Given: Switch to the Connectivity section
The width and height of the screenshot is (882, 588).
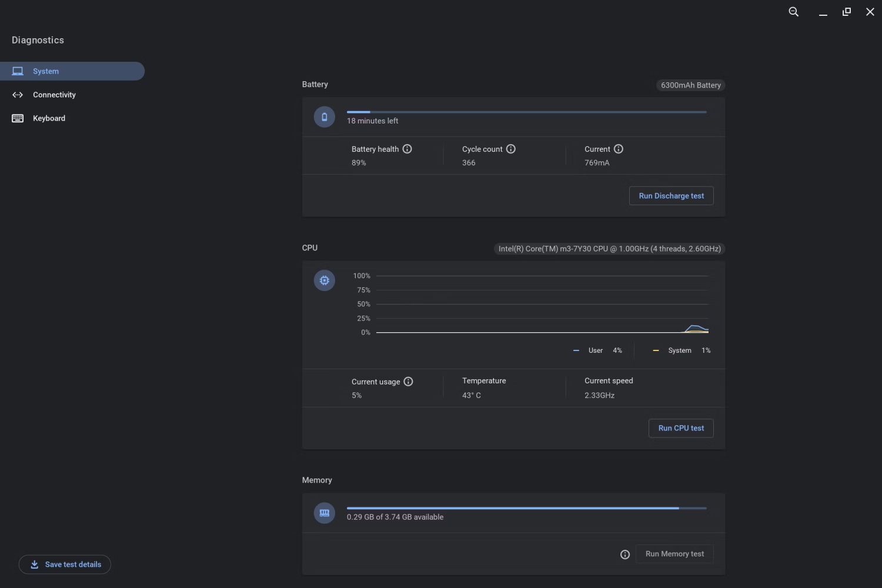Looking at the screenshot, I should tap(54, 95).
